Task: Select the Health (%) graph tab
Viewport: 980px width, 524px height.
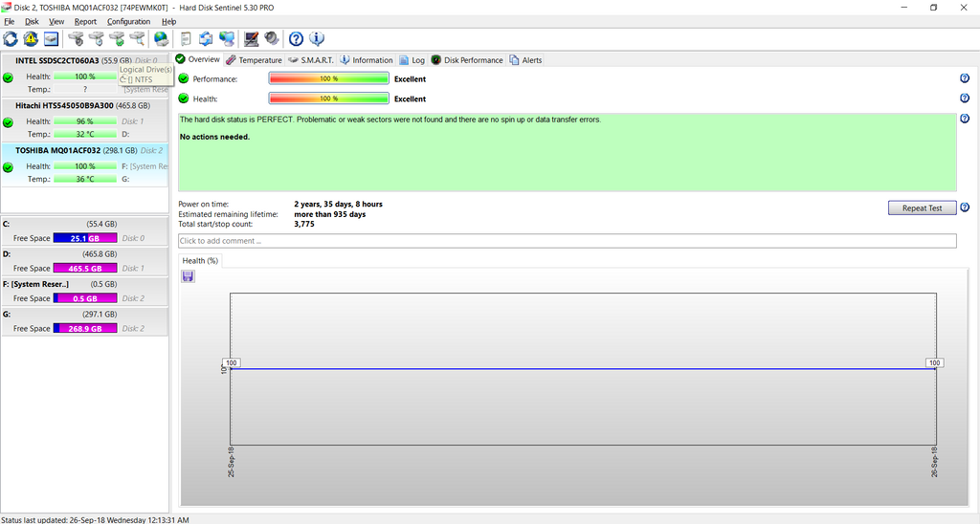Action: [200, 260]
